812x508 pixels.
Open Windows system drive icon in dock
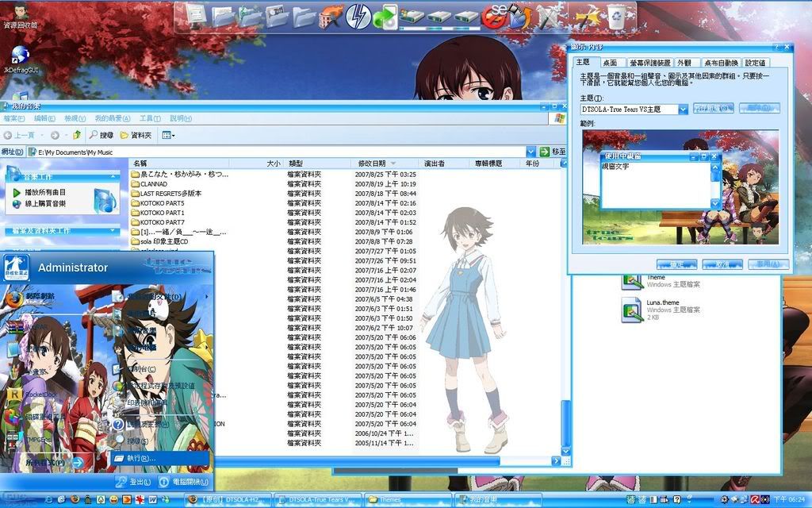(x=412, y=16)
